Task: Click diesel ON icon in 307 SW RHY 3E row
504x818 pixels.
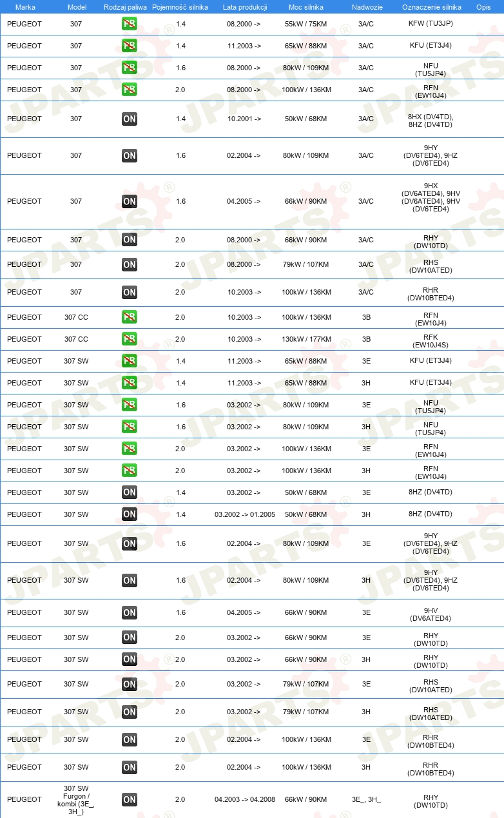Action: pos(129,638)
